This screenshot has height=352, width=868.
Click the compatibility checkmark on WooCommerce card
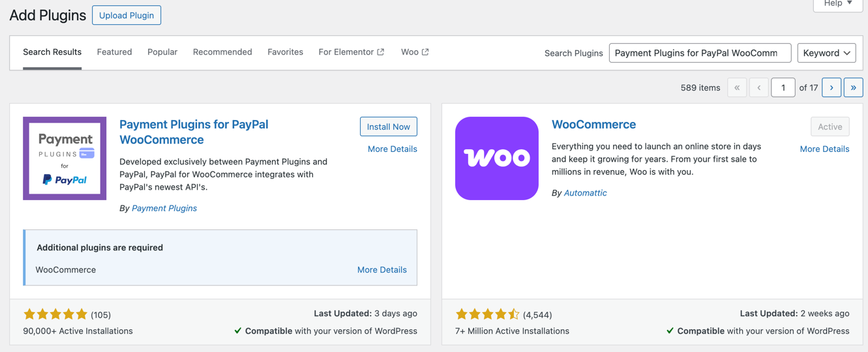670,331
